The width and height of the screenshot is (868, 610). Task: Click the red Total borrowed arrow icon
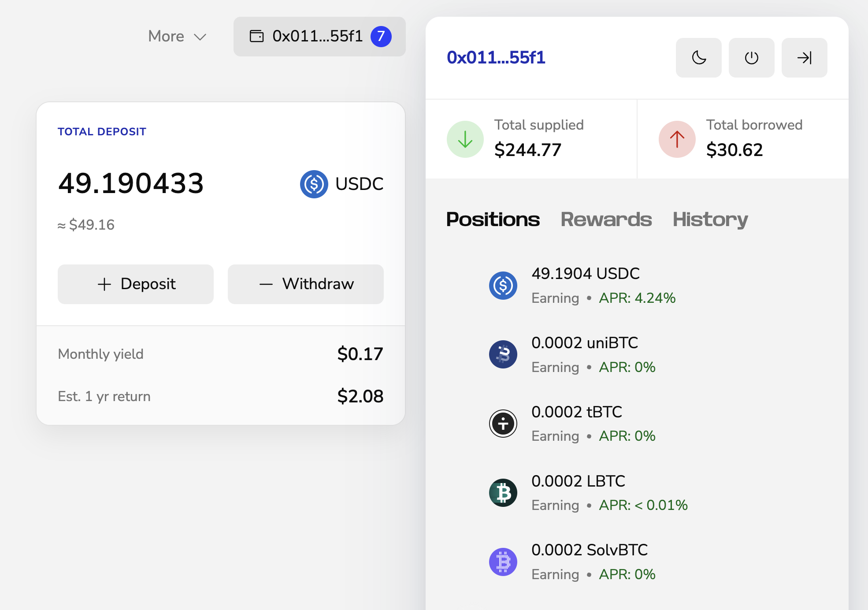pos(677,139)
